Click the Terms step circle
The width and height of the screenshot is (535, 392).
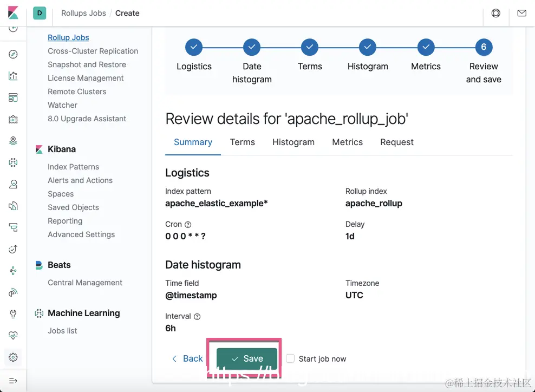(310, 47)
